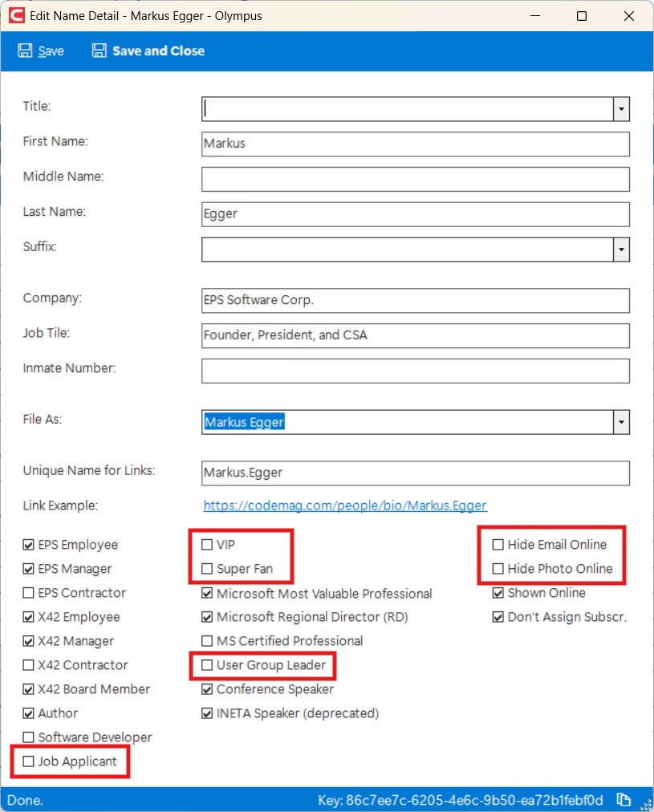Focus the Middle Name text box
The height and width of the screenshot is (812, 654).
pyautogui.click(x=416, y=179)
